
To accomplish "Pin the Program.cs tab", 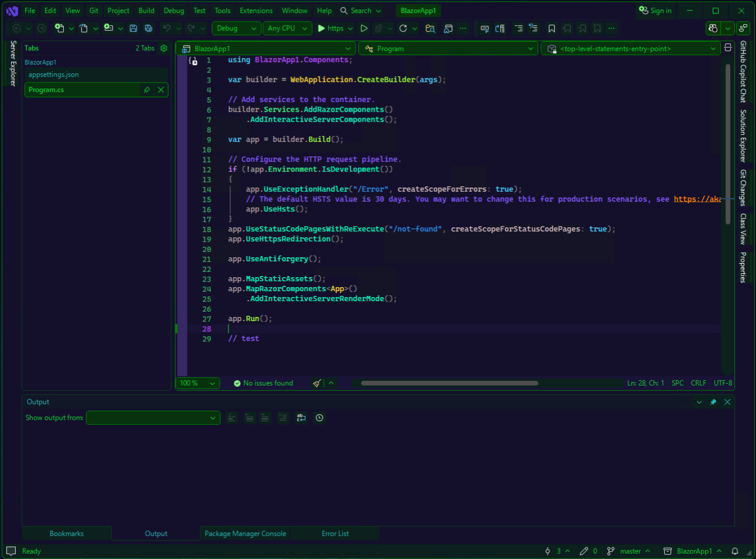I will point(147,90).
